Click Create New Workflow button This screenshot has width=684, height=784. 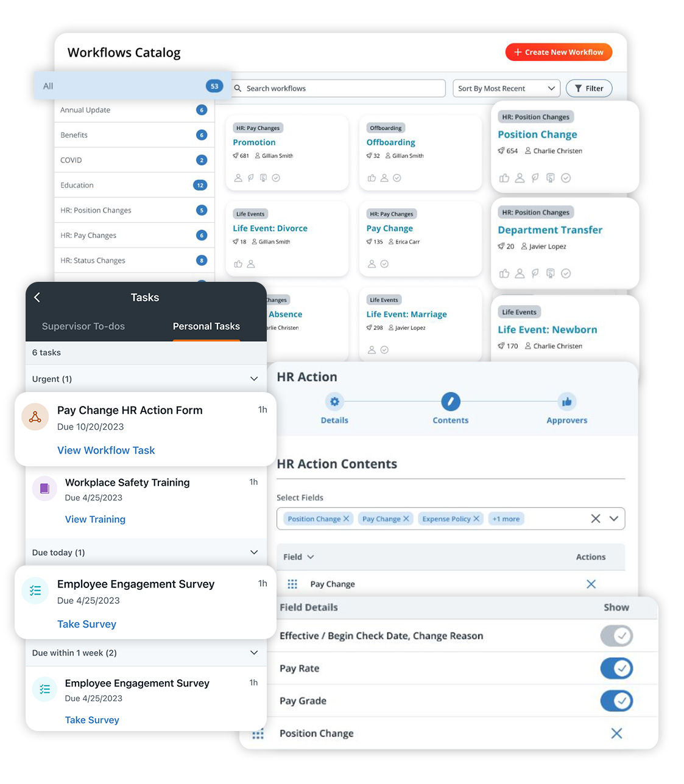pyautogui.click(x=559, y=52)
